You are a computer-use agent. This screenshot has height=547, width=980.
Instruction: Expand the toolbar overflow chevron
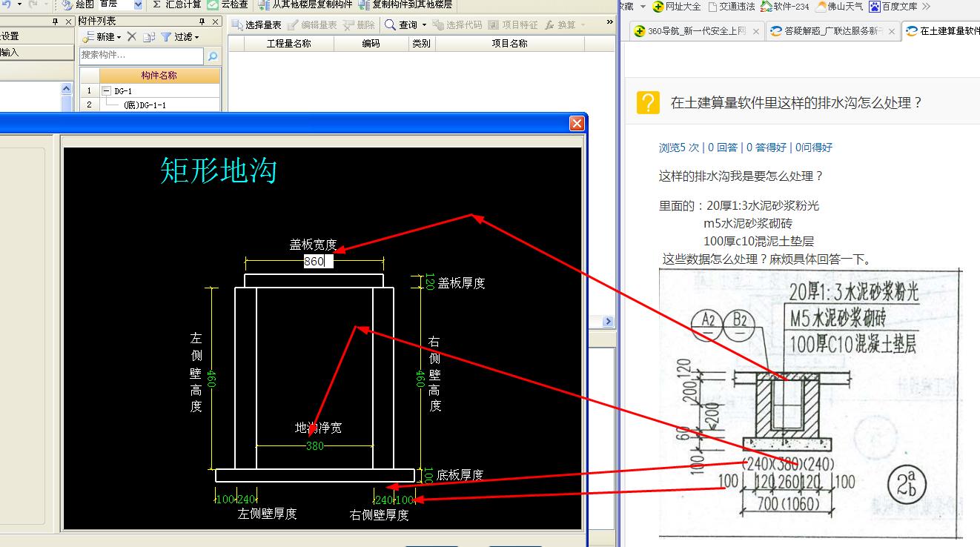coord(609,23)
